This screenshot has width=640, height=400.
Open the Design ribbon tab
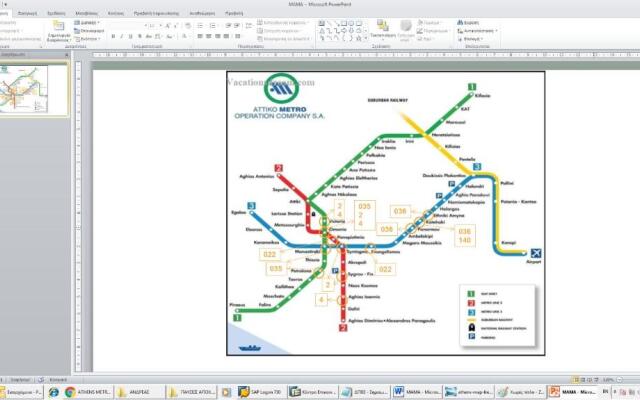click(56, 13)
